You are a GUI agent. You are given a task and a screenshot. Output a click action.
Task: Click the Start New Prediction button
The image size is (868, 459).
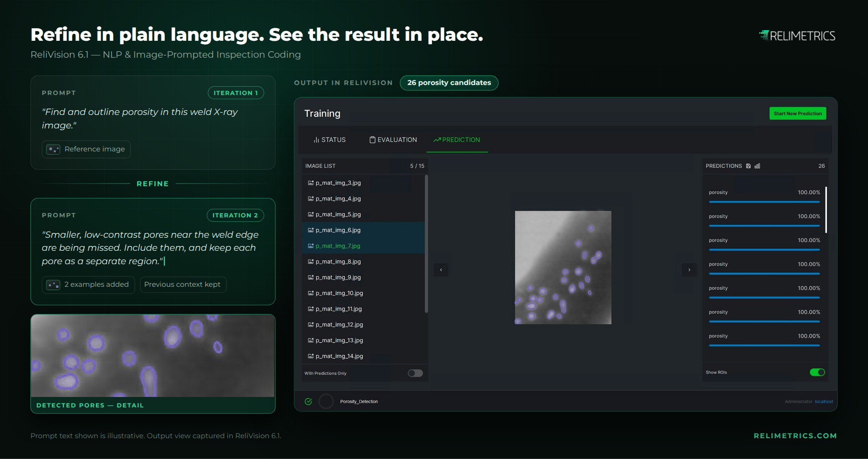tap(798, 114)
